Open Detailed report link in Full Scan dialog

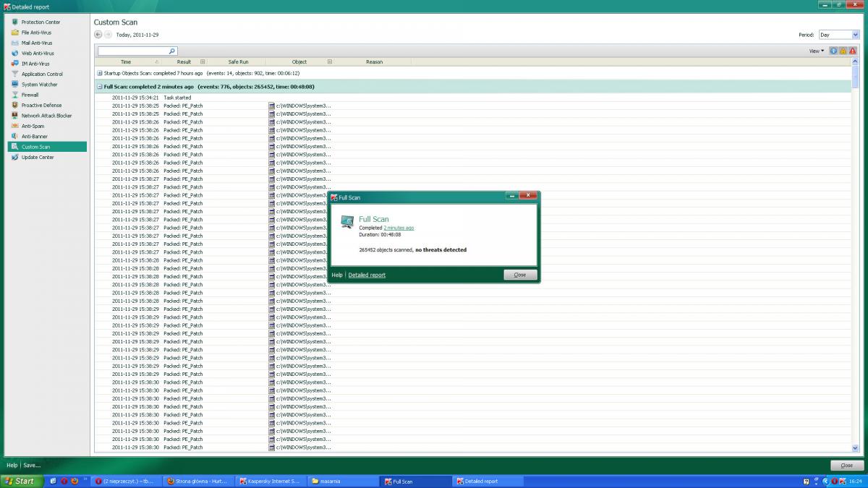367,275
